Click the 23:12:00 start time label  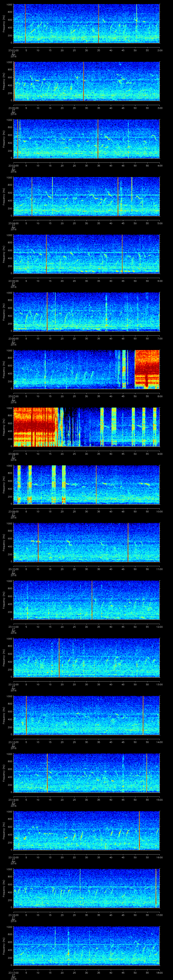[x=13, y=684]
